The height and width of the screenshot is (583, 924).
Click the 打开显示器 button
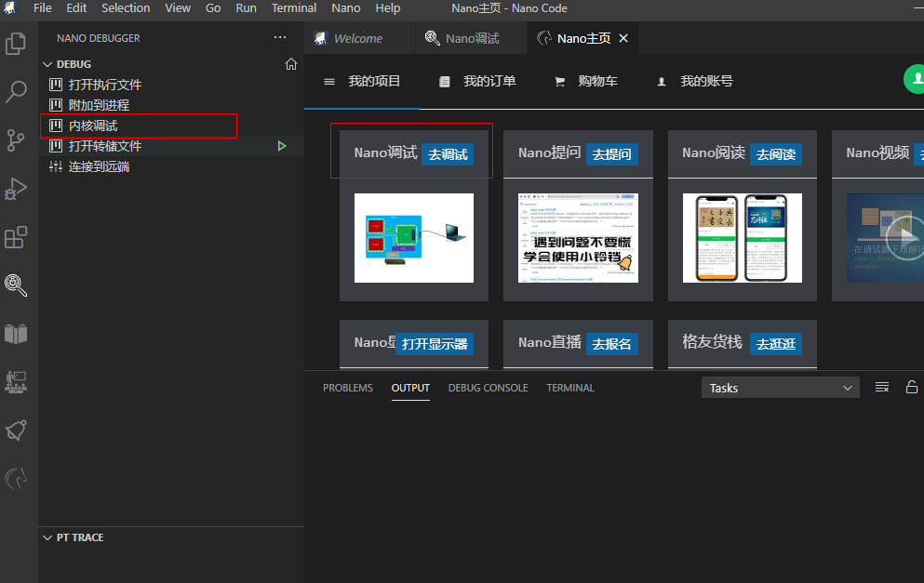click(x=435, y=344)
